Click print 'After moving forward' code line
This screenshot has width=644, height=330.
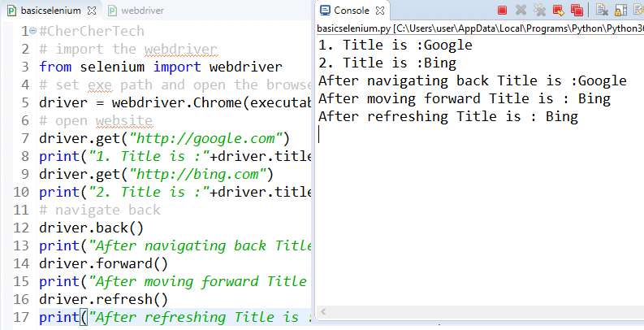[175, 281]
